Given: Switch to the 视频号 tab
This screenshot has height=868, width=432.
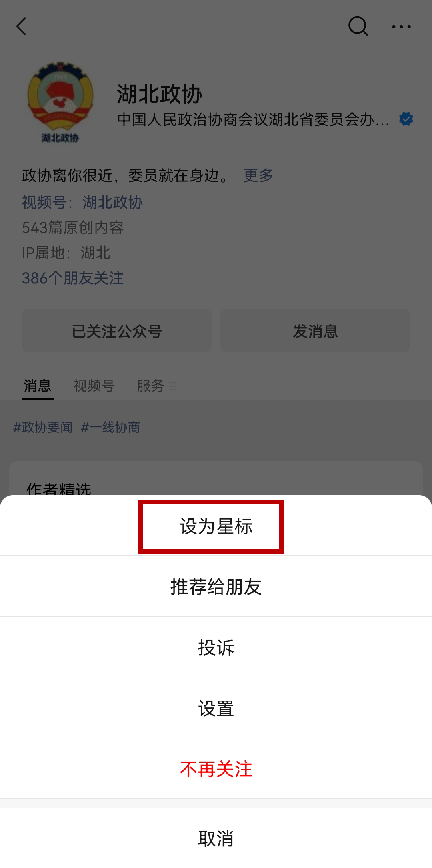Looking at the screenshot, I should click(x=94, y=386).
